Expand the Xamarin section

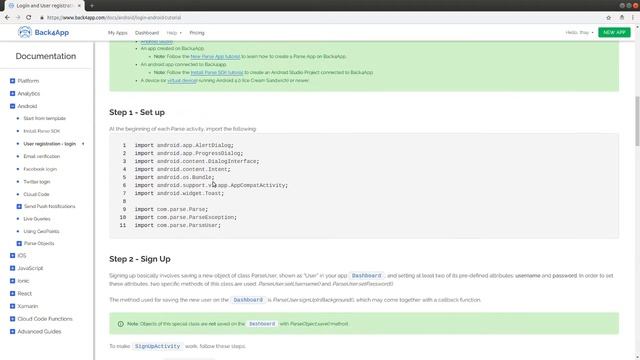13,306
